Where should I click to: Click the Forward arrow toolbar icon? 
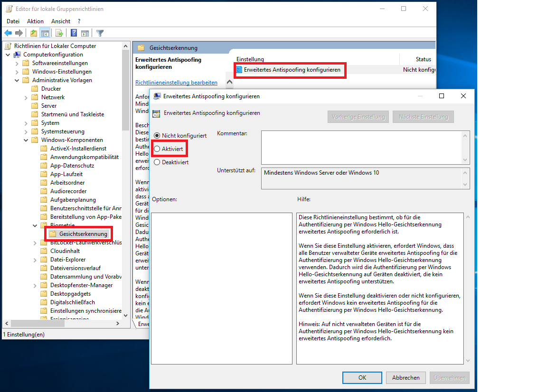point(19,33)
